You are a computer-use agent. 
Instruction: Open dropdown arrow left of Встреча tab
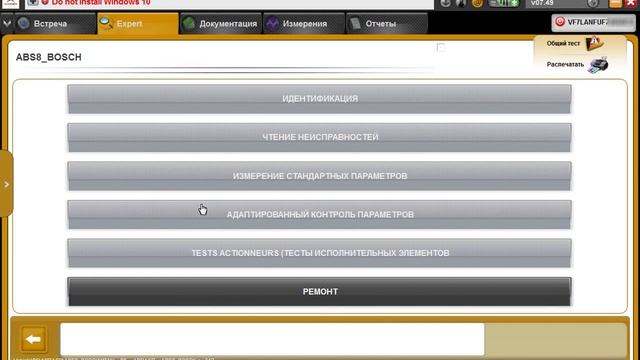click(x=7, y=24)
